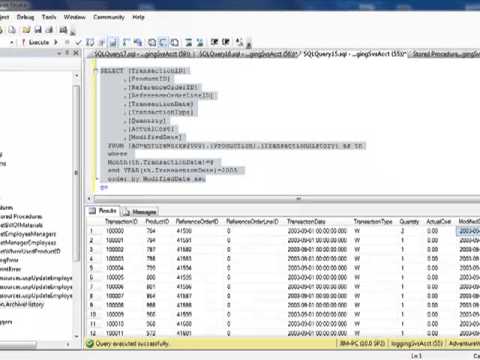Switch to the SQLQuery16.sql tab
The height and width of the screenshot is (360, 480).
tap(247, 54)
